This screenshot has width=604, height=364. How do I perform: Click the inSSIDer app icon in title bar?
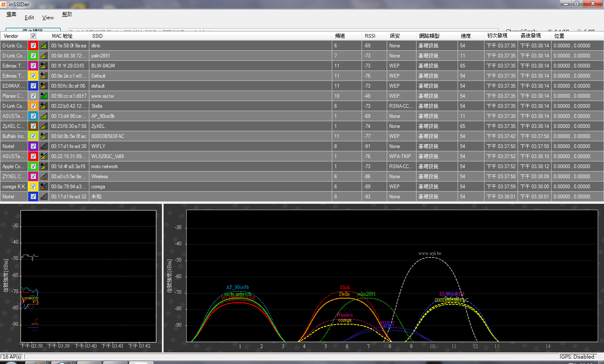[4, 4]
